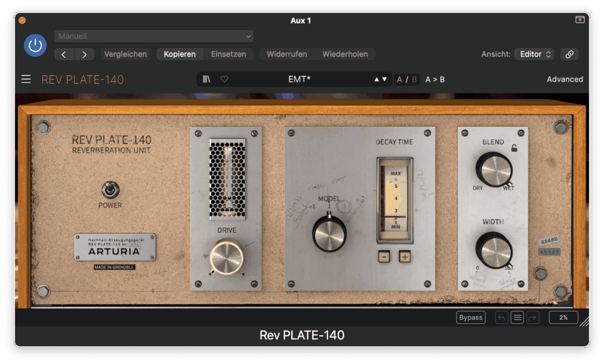The width and height of the screenshot is (604, 364).
Task: Click the Vergleichen button
Action: pos(125,54)
